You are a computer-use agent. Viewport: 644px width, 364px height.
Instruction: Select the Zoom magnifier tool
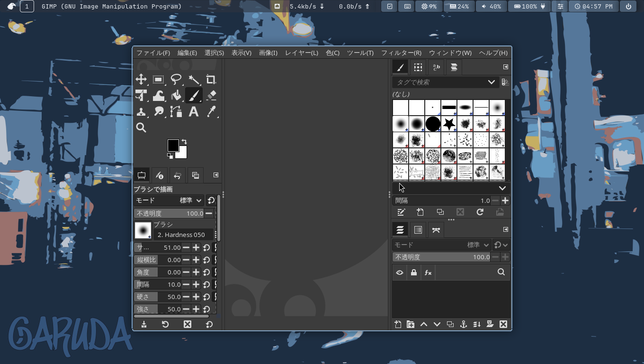141,127
